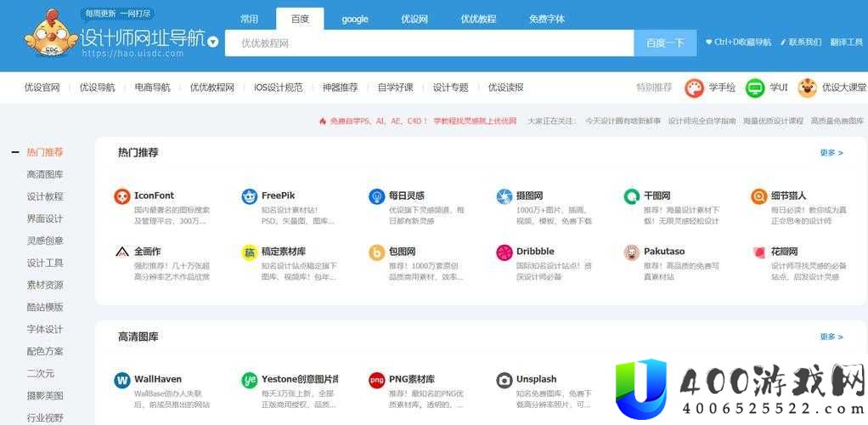The image size is (868, 425).
Task: Open the 翻译工具 link
Action: coord(847,42)
